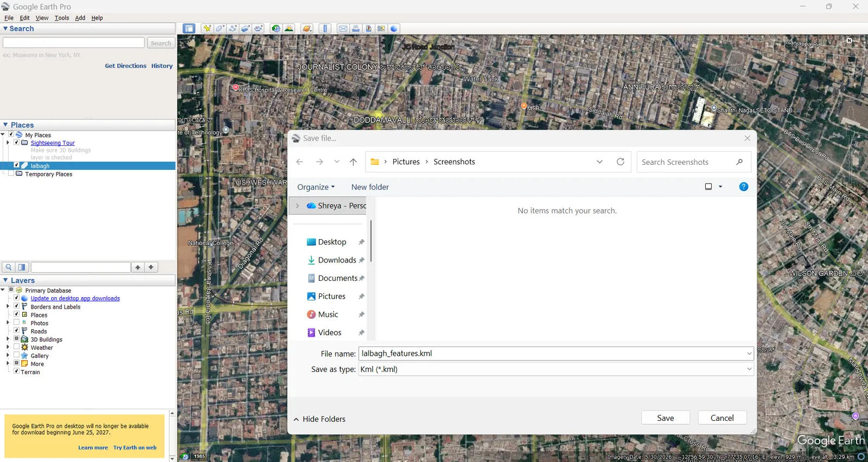Refresh the Screenshots folder view

(x=621, y=162)
